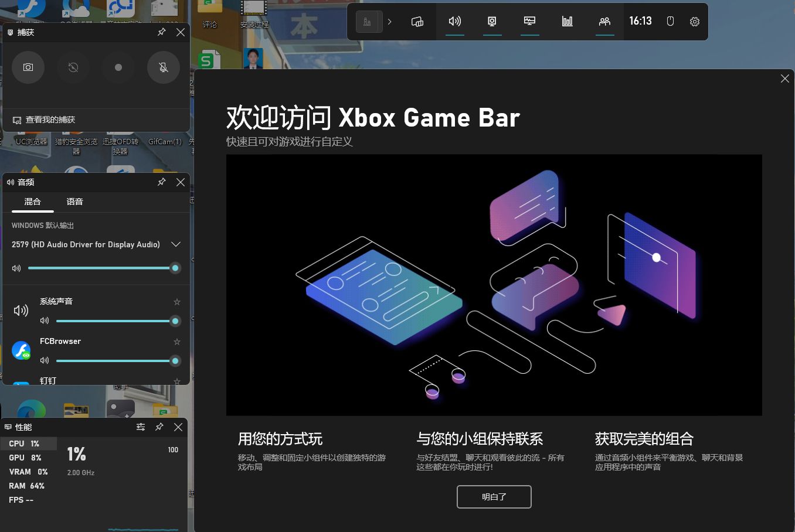Click the 2.00 GHz CPU speed text
This screenshot has width=795, height=532.
tap(81, 473)
